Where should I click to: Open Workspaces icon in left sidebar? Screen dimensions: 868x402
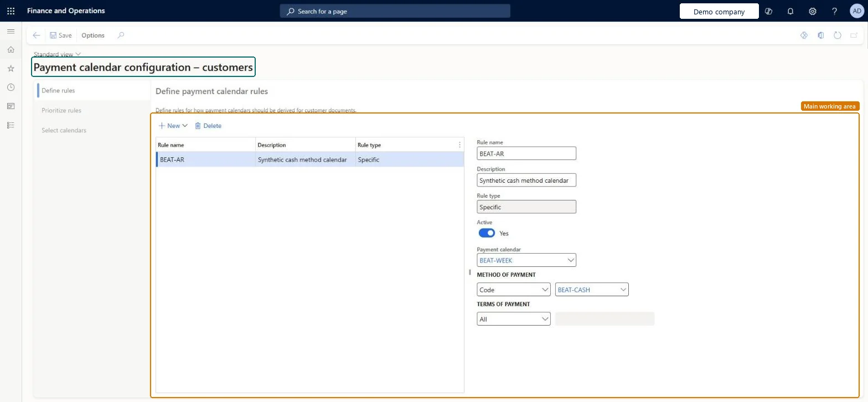(x=11, y=106)
